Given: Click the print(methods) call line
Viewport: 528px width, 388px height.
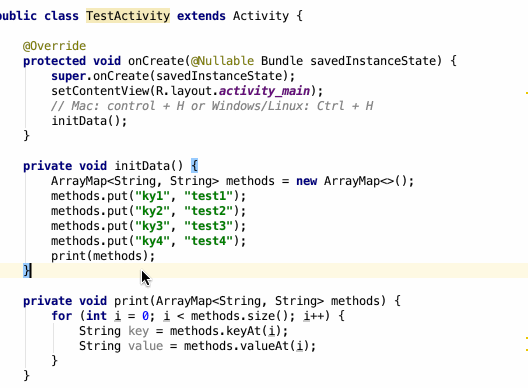Looking at the screenshot, I should [x=103, y=256].
